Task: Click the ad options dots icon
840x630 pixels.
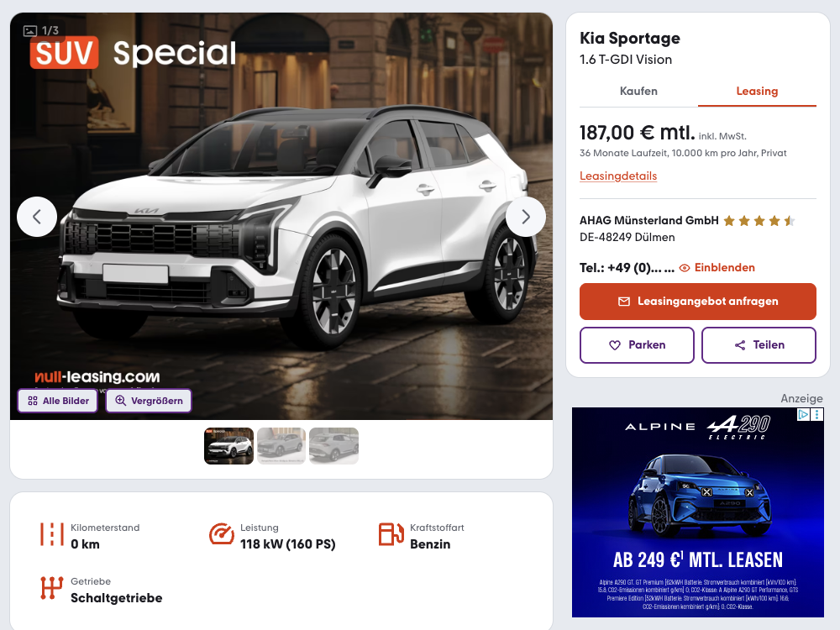Action: click(817, 415)
